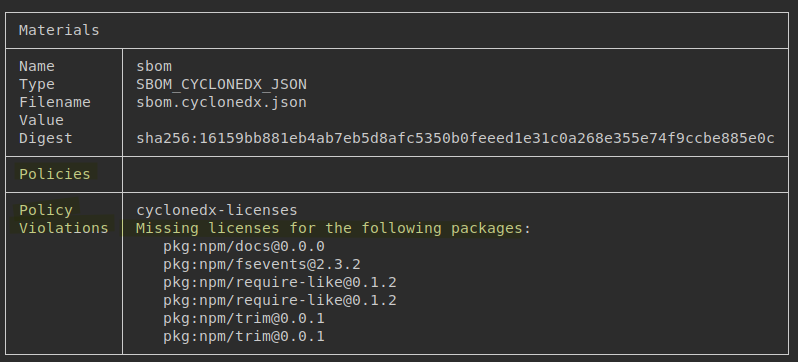Click the first pkg:npm/trim@0.0.1 line
Viewport: 798px width, 362px height.
[244, 318]
